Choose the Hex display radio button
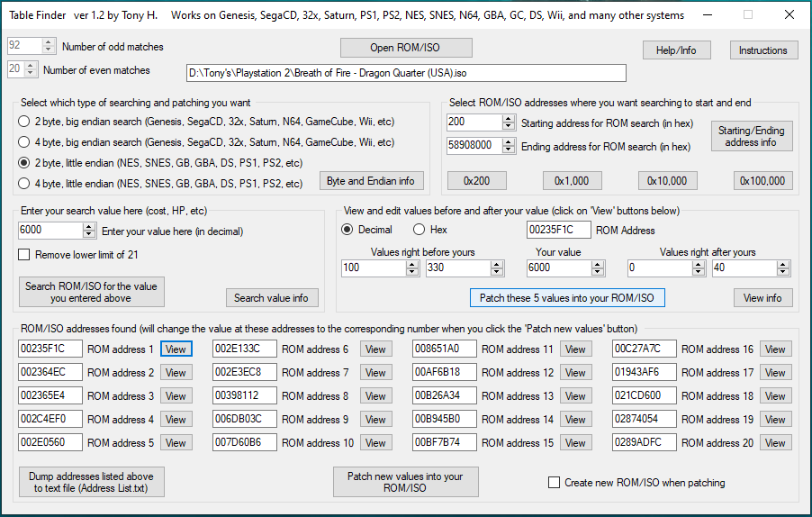Viewport: 812px width, 517px height. [419, 230]
